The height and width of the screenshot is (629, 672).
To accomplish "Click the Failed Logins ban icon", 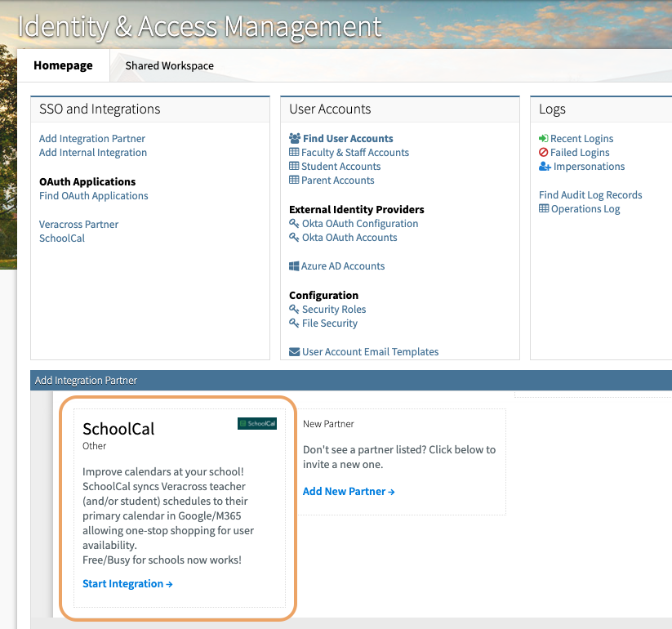I will point(544,152).
